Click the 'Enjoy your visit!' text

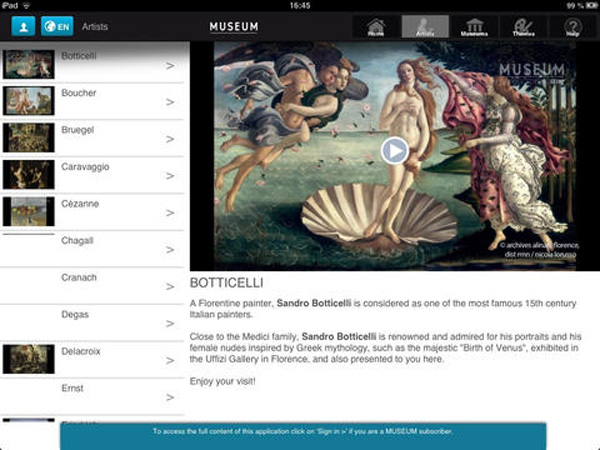[223, 381]
